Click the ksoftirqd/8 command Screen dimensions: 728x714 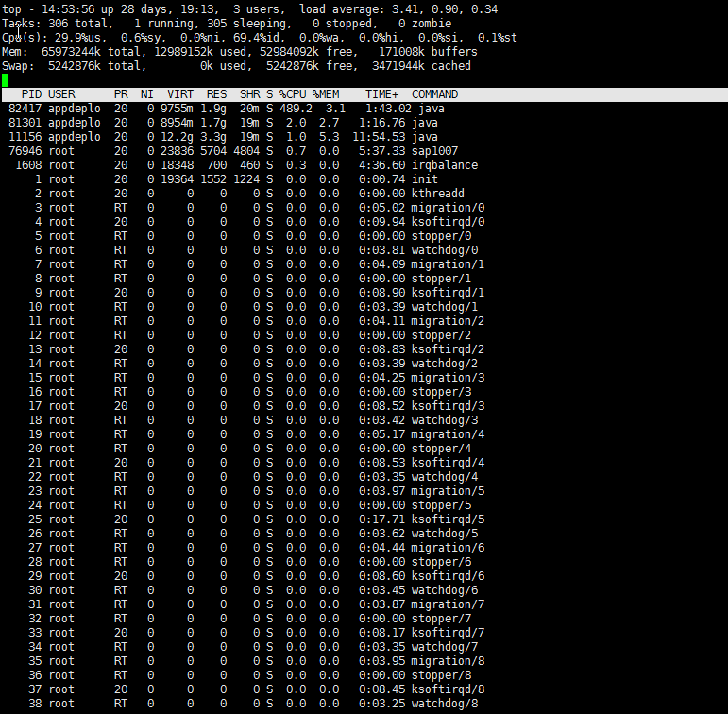(x=448, y=689)
